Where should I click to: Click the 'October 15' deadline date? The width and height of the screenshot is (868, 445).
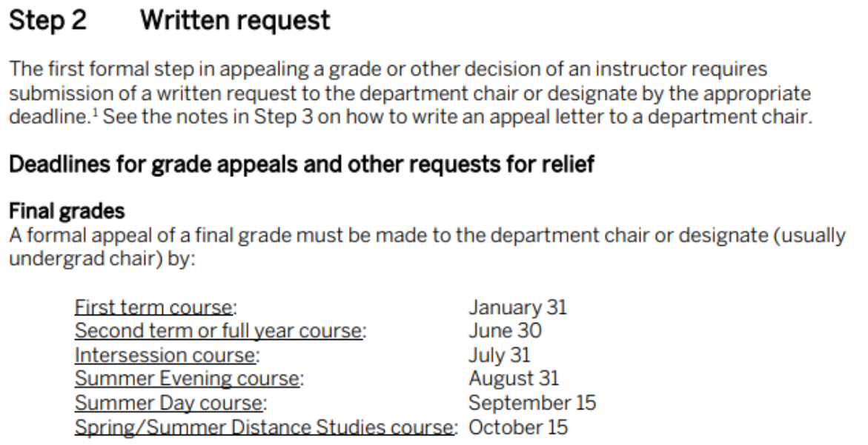[519, 427]
